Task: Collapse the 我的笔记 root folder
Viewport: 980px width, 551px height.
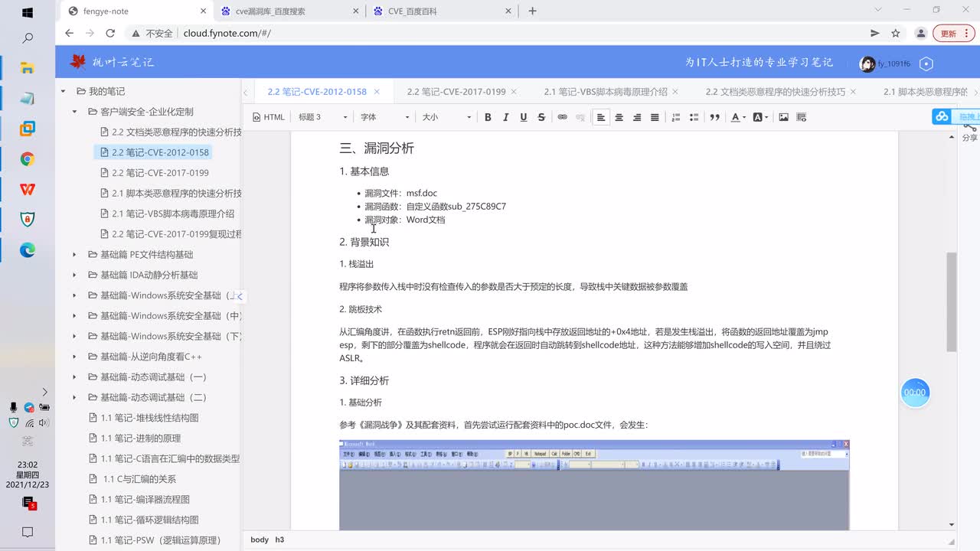Action: tap(64, 91)
